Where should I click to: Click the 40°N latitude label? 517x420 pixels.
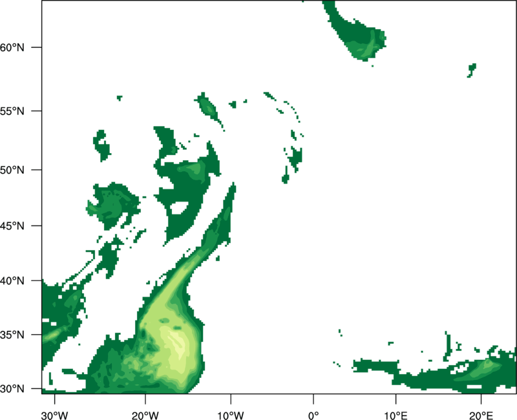pyautogui.click(x=12, y=281)
